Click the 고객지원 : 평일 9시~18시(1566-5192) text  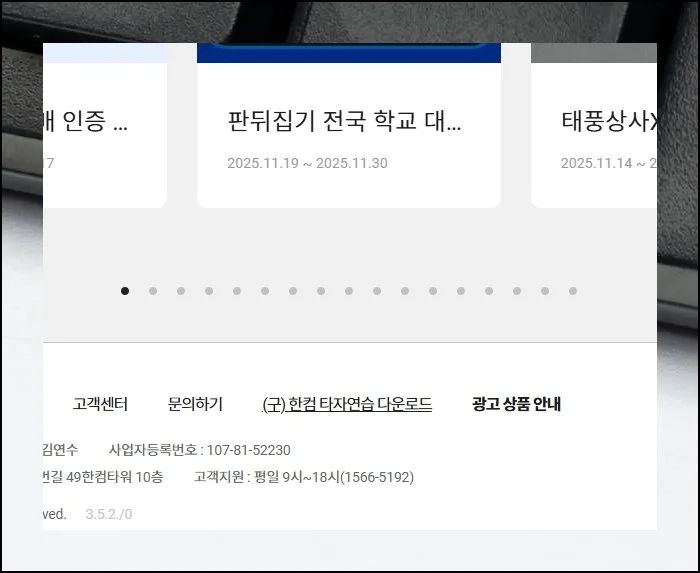[x=304, y=477]
